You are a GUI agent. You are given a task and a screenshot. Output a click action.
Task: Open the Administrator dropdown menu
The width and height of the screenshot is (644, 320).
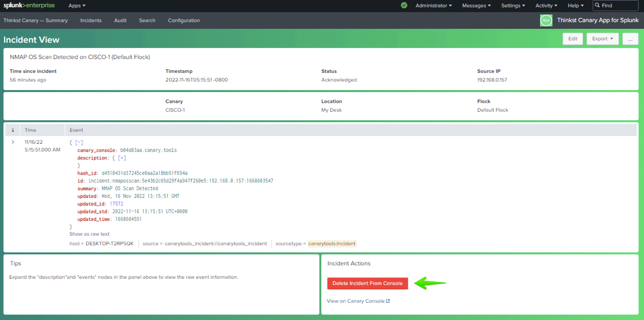point(434,6)
